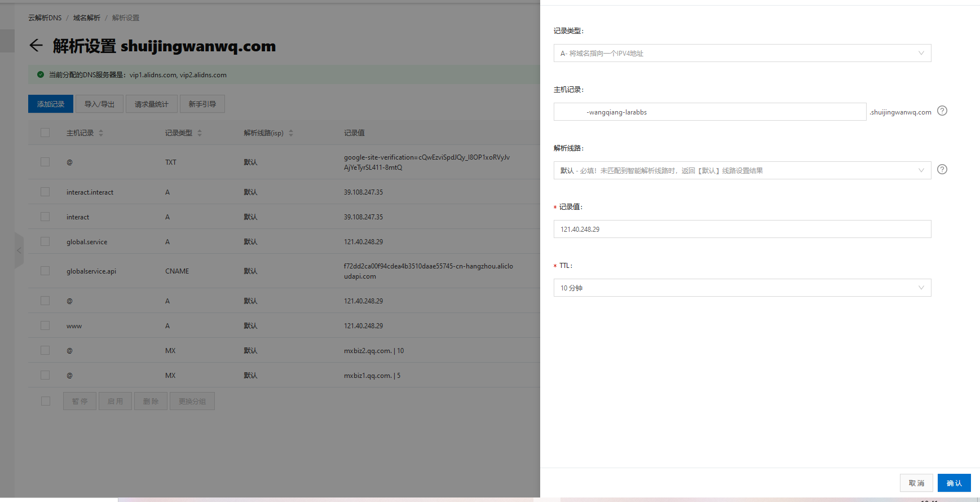The height and width of the screenshot is (502, 980).
Task: Sort by the 记录类型 column arrows
Action: 200,133
